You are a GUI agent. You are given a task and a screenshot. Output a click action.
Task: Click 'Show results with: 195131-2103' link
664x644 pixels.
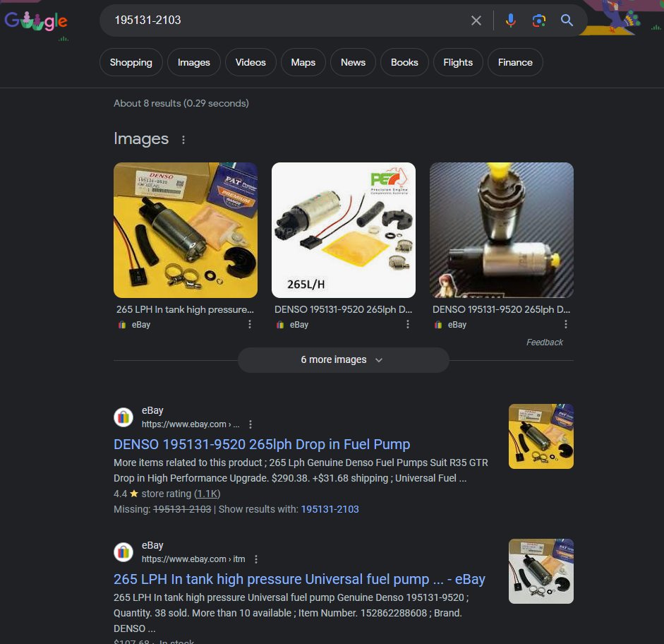click(330, 509)
